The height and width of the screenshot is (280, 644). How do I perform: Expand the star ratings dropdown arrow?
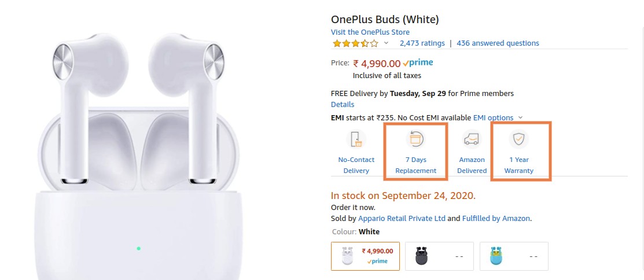(387, 43)
